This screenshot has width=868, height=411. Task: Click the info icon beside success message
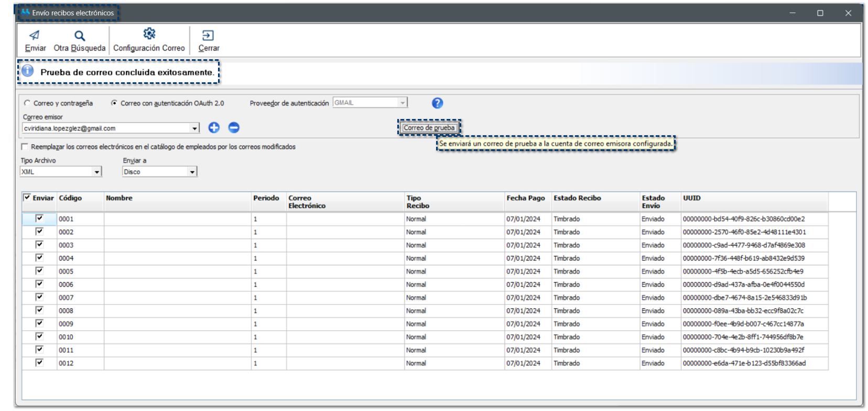[x=28, y=71]
